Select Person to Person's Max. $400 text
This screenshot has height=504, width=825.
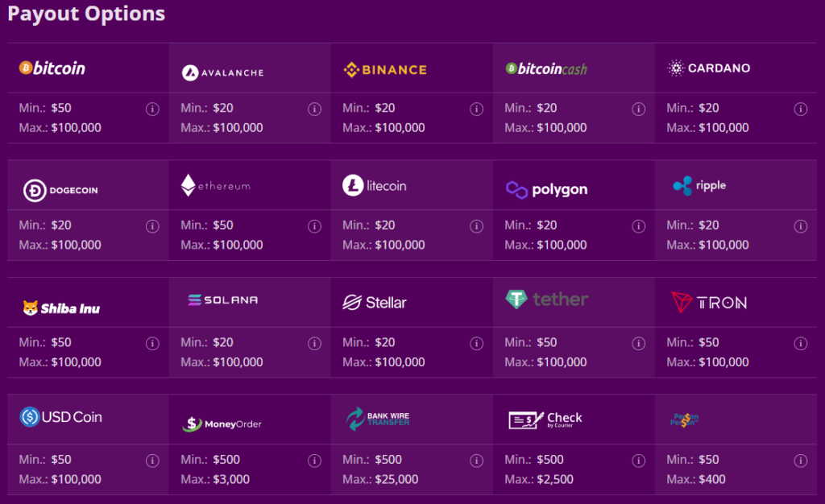[x=696, y=479]
